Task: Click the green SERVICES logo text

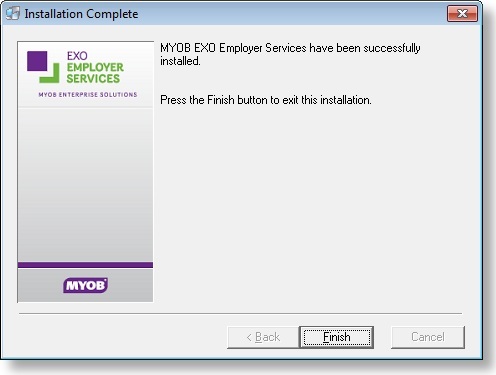Action: [93, 79]
